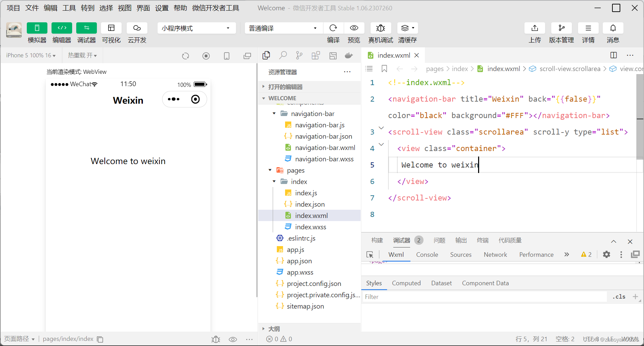644x346 pixels.
Task: Open the hot reload (热重载) dropdown
Action: click(x=82, y=55)
